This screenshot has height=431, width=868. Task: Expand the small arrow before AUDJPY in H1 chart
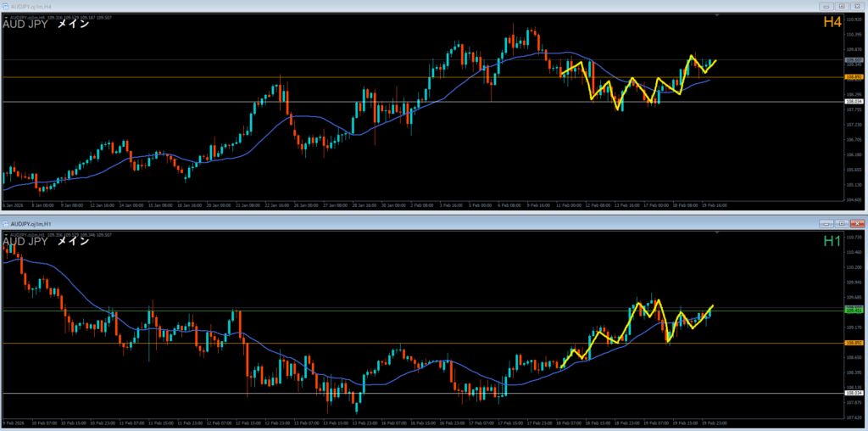point(4,233)
